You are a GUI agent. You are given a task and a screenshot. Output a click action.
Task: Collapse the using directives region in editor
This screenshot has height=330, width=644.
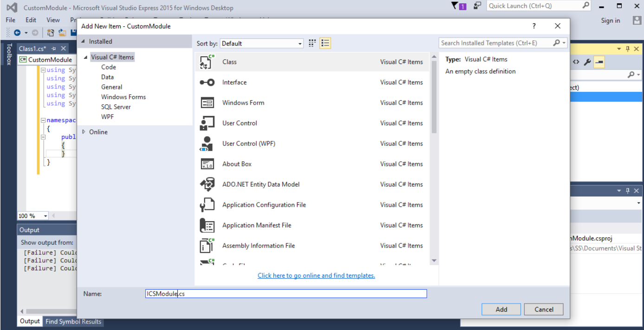pyautogui.click(x=43, y=70)
